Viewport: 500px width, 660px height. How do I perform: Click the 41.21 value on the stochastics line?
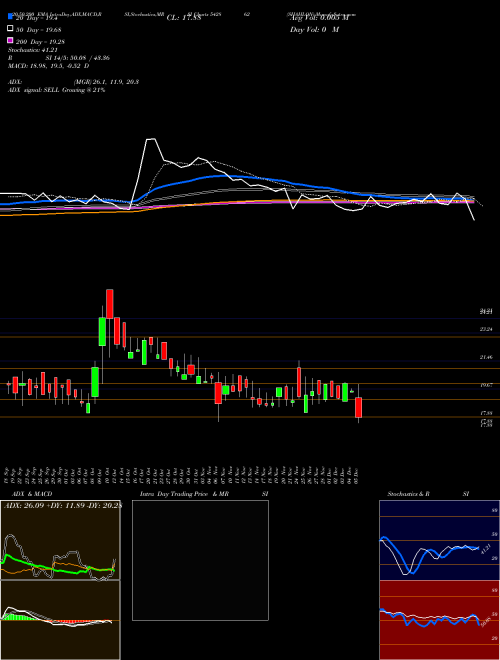pos(485,549)
